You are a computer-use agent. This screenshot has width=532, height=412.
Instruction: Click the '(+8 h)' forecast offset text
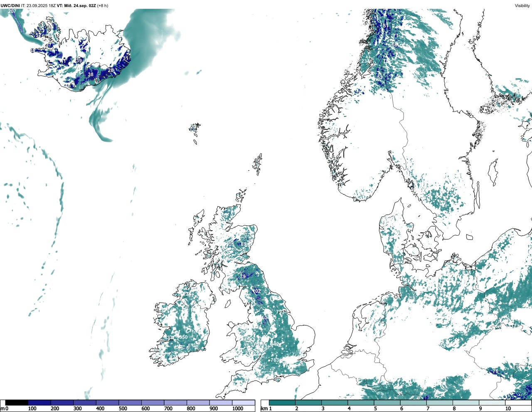pos(103,5)
